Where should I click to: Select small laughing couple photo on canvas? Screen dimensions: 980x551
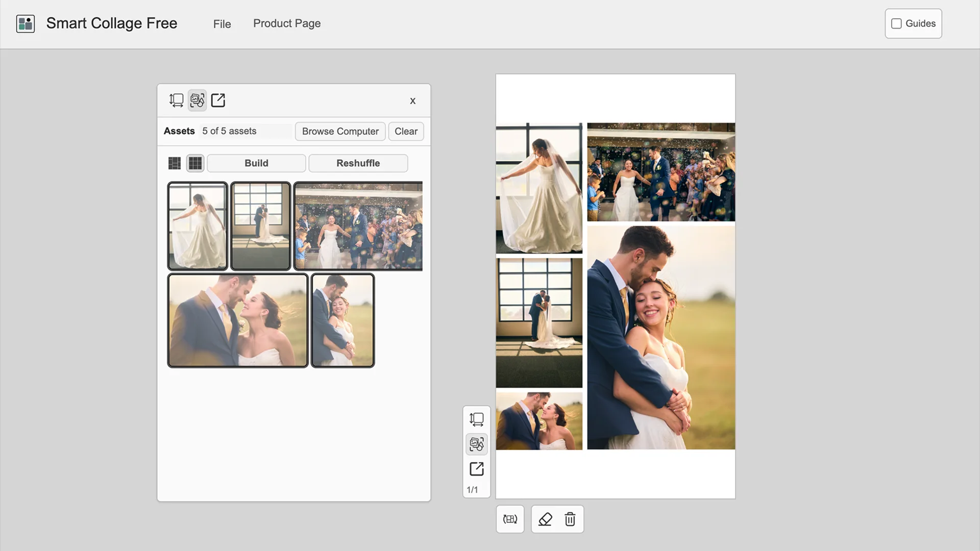tap(539, 421)
